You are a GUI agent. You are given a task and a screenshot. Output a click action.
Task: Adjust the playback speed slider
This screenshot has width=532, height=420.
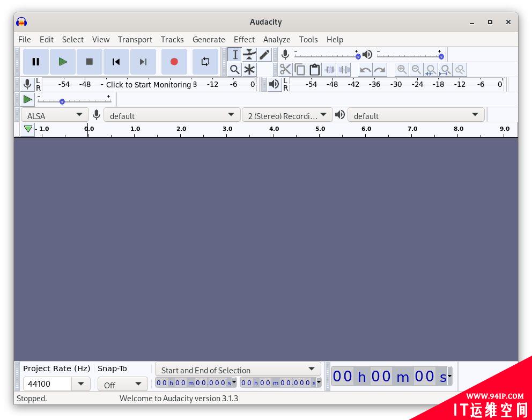click(74, 99)
